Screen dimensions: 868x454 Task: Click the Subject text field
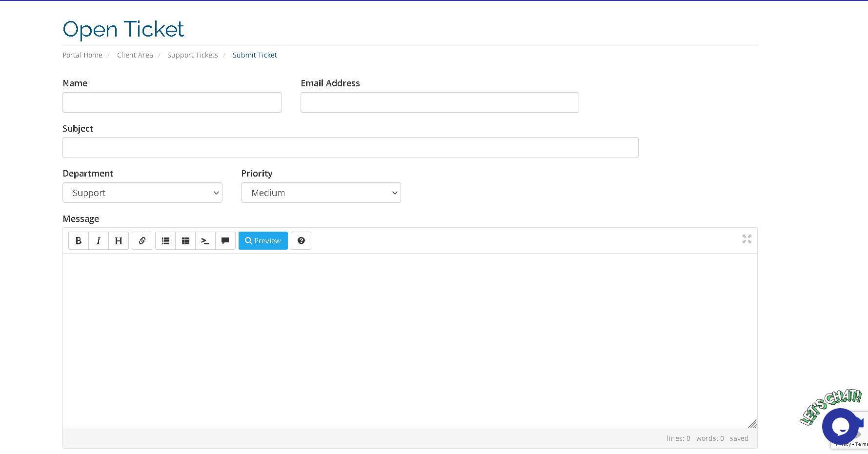tap(350, 148)
